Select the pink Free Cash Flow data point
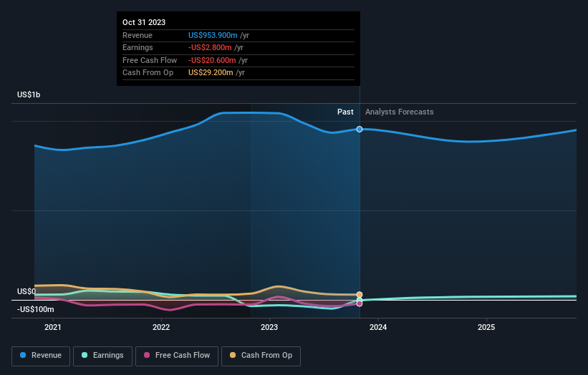 click(360, 303)
